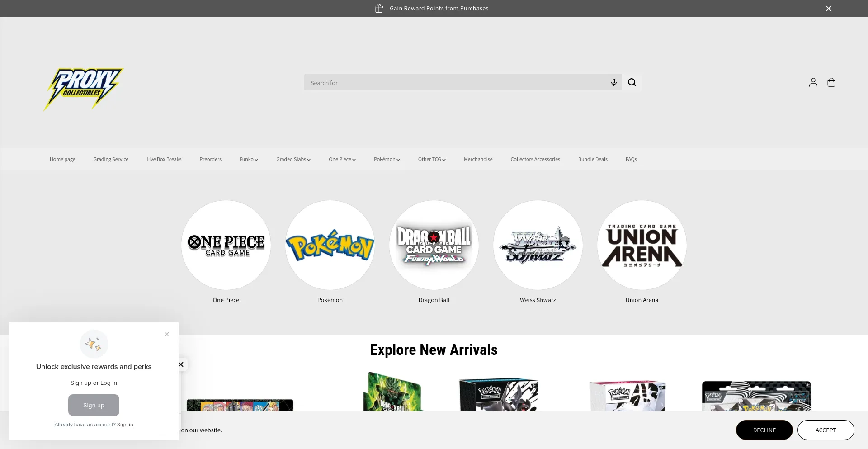
Task: Open Grading Service page
Action: click(111, 159)
